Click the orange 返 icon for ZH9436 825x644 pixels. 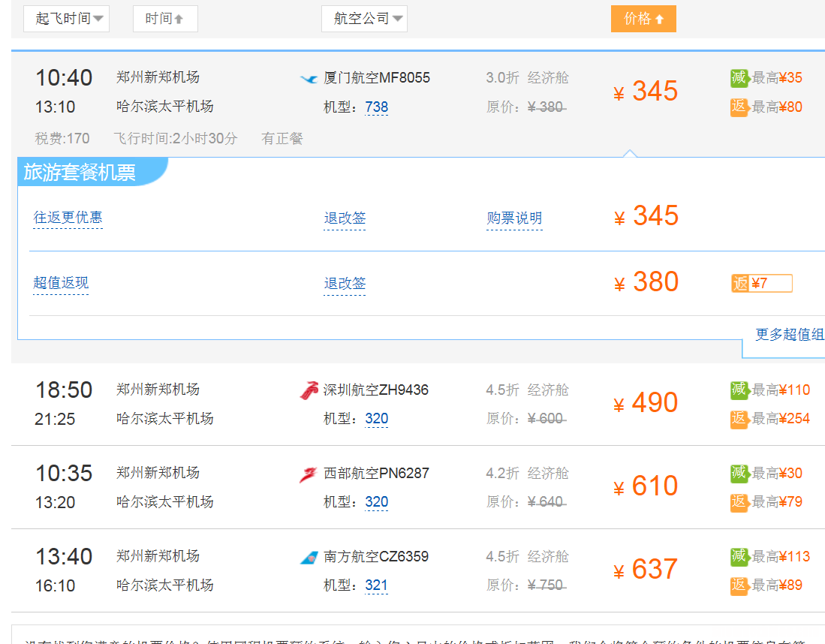pos(739,419)
